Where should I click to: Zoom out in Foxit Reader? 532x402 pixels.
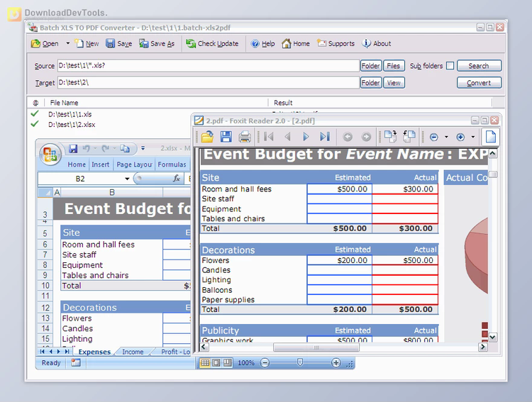point(434,137)
